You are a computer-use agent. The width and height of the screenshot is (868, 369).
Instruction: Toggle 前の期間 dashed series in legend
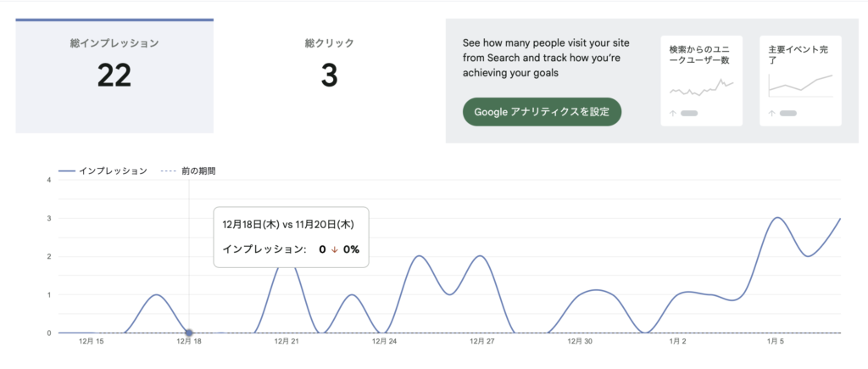[x=188, y=171]
